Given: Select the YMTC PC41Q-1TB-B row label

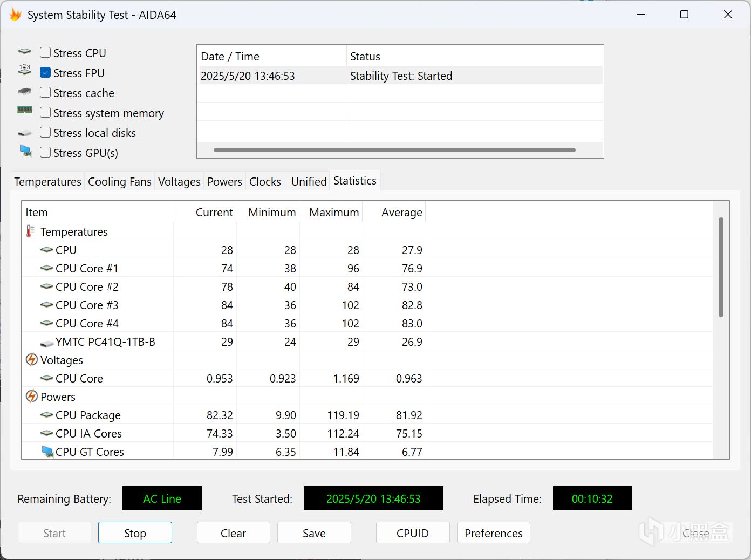Looking at the screenshot, I should point(105,342).
